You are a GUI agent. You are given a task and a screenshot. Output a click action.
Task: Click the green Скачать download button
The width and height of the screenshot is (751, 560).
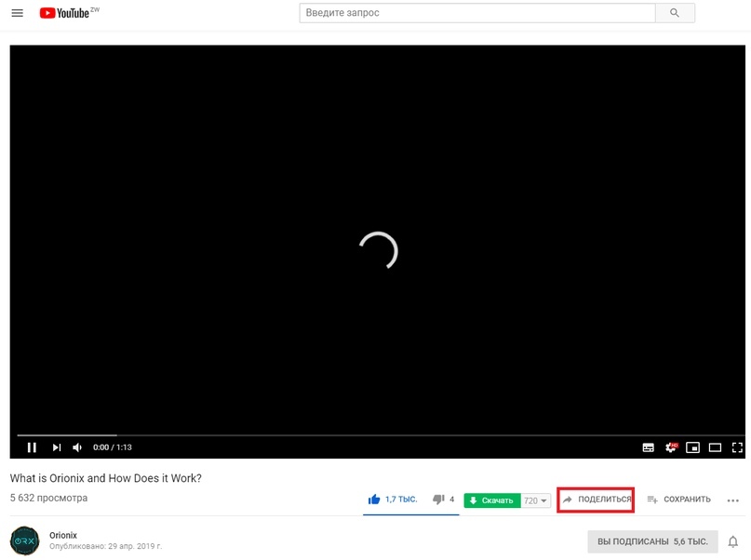(x=492, y=500)
